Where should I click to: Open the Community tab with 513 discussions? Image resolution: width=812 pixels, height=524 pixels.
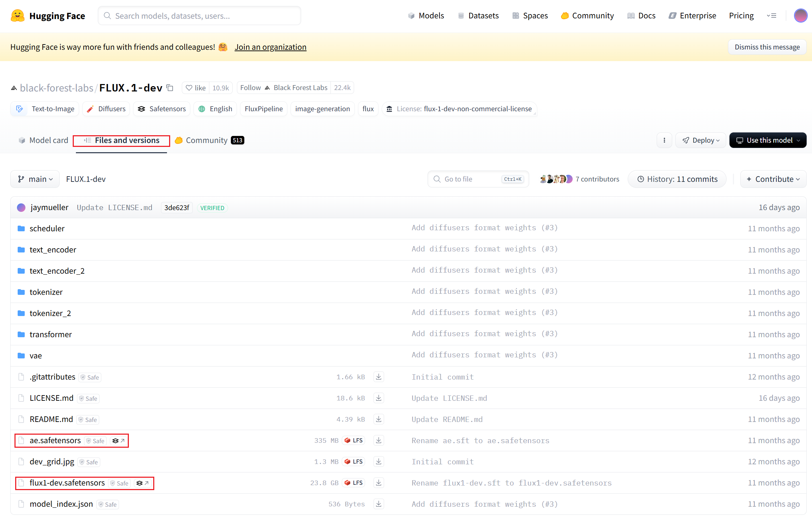[x=209, y=140]
